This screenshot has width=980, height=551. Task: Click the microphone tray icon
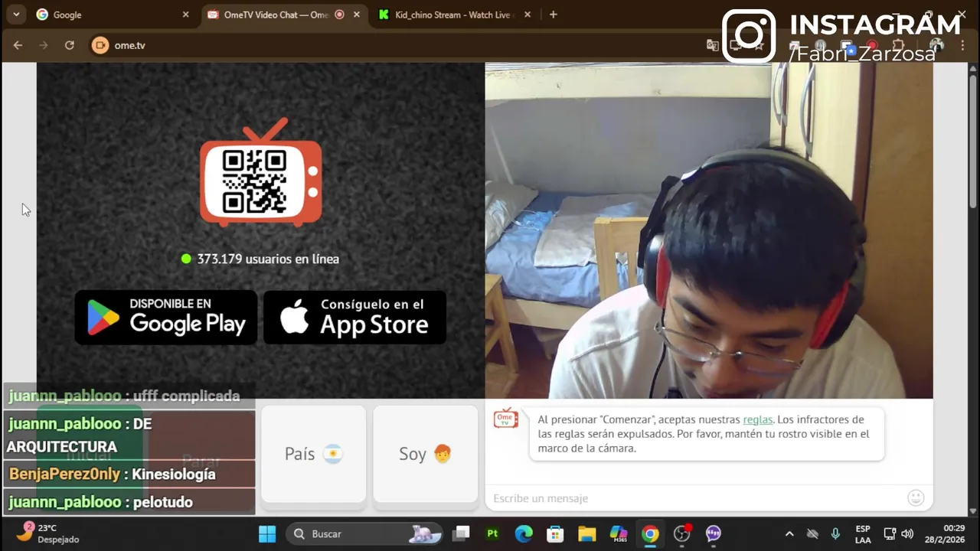[835, 533]
